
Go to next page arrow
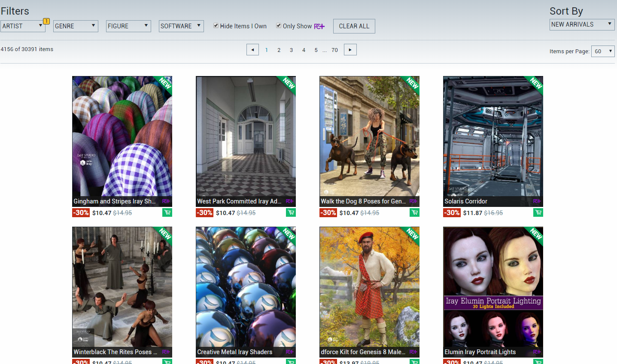[350, 50]
